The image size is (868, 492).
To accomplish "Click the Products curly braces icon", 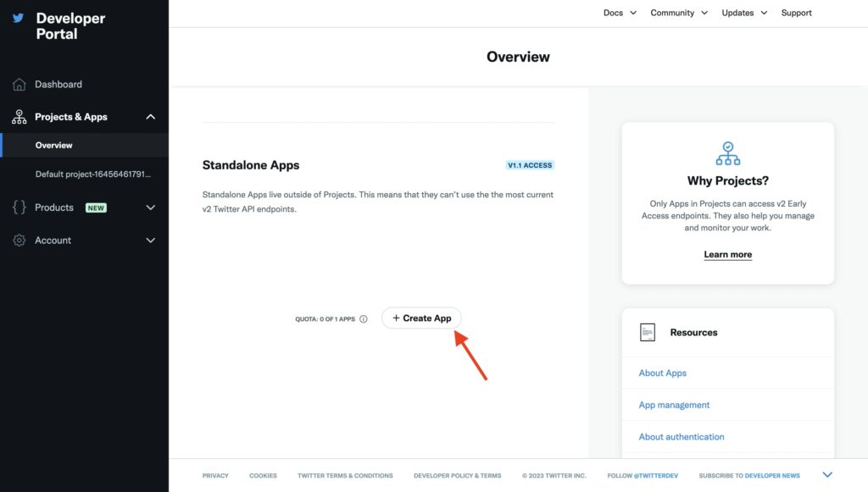I will pos(19,207).
